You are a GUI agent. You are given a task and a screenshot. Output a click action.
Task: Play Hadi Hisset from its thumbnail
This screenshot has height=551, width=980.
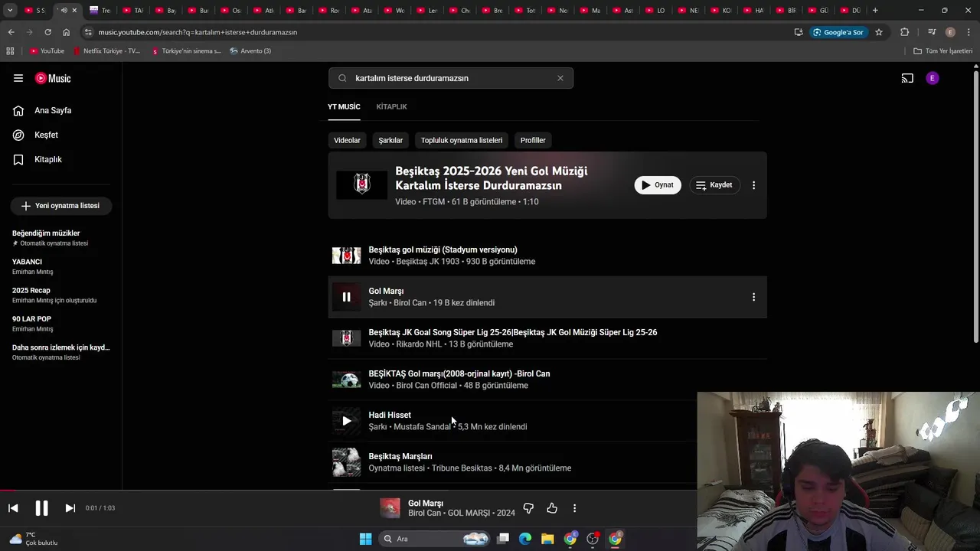346,421
